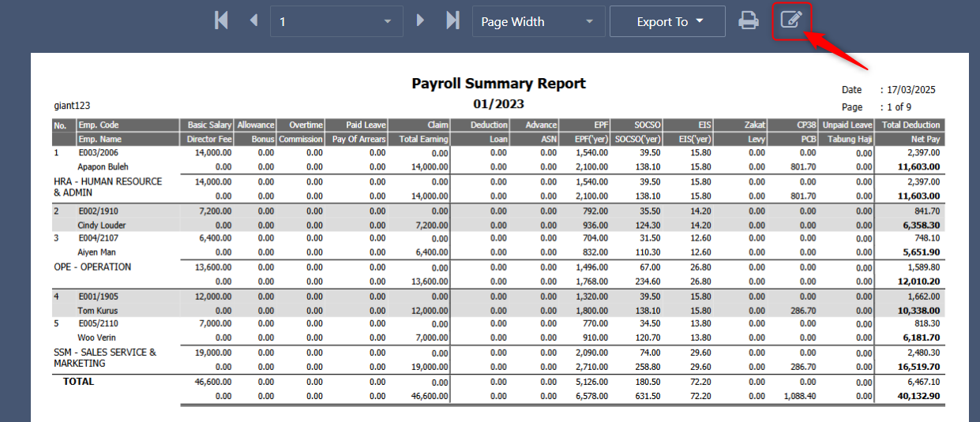This screenshot has height=422, width=980.
Task: Click OPE - OPERATION group label
Action: (92, 267)
